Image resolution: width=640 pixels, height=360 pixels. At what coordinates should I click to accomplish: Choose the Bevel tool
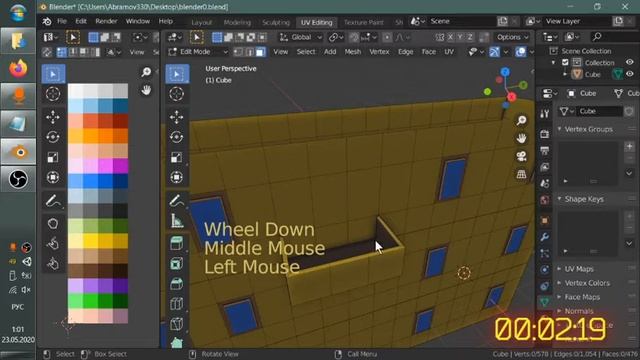pyautogui.click(x=177, y=284)
